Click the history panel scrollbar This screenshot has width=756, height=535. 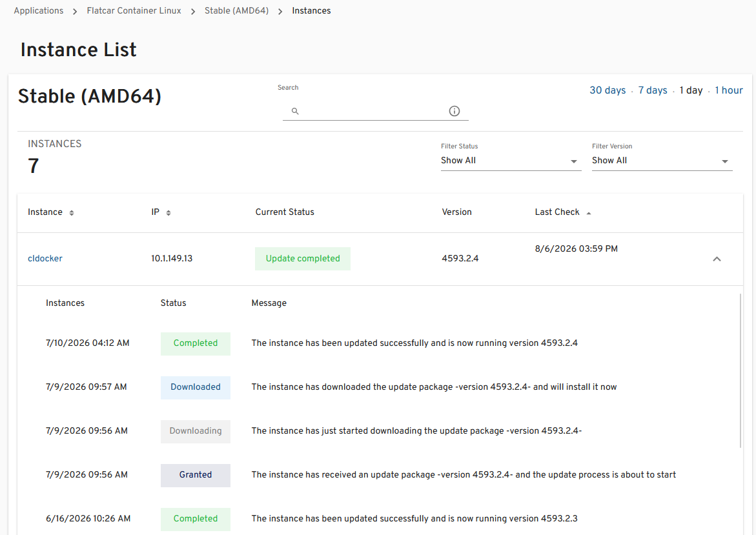[740, 371]
